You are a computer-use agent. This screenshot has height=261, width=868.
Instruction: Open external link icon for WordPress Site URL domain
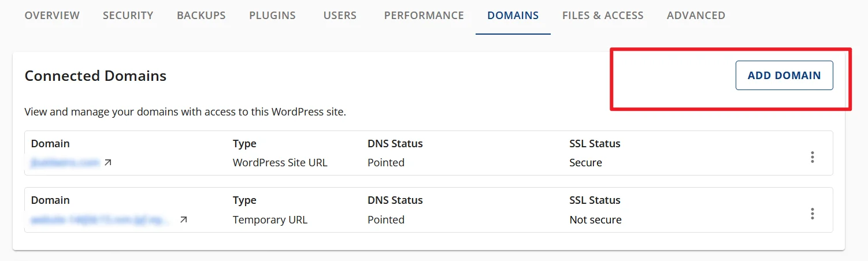click(108, 163)
